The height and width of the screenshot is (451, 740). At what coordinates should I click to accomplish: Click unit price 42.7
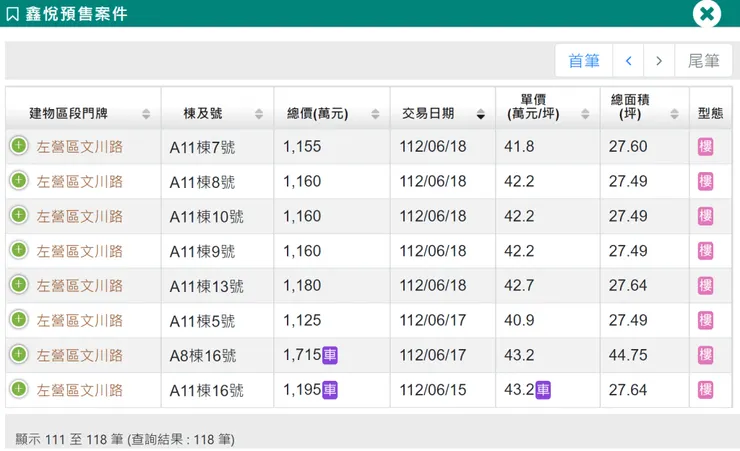tap(519, 286)
